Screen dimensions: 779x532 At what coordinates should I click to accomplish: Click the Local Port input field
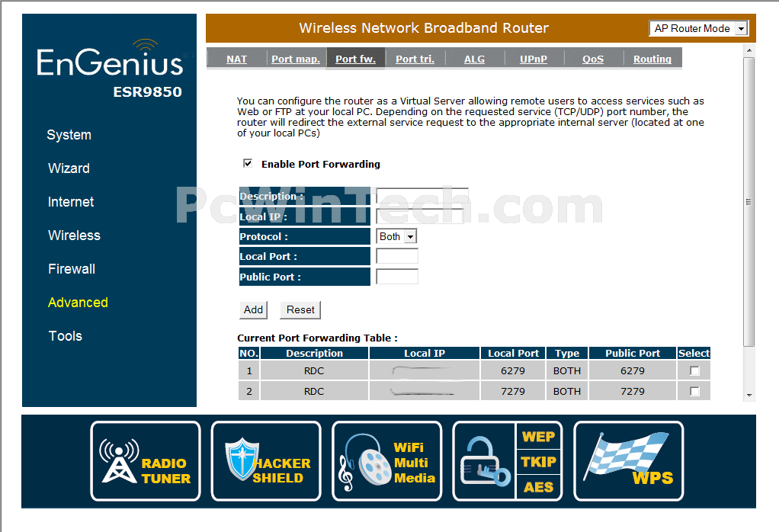(x=397, y=256)
